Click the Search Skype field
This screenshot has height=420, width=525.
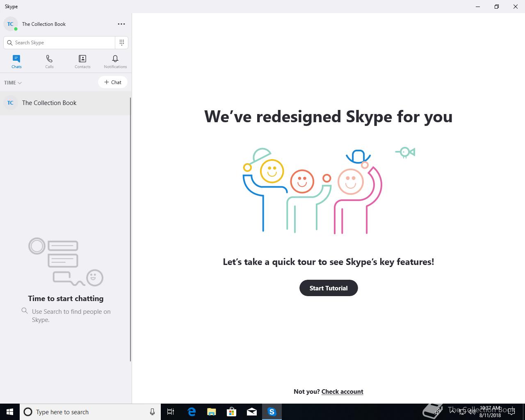(59, 43)
